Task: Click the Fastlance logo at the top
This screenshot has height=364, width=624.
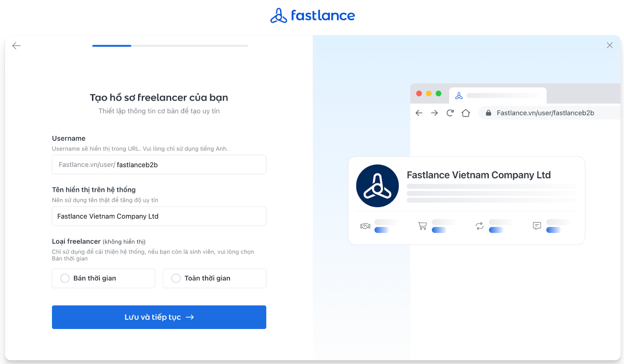Action: (x=312, y=15)
